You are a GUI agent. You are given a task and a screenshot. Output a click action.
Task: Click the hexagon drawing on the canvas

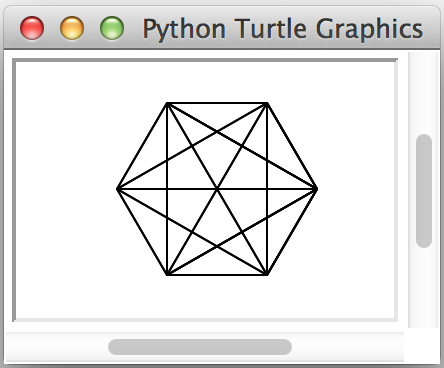[x=217, y=189]
